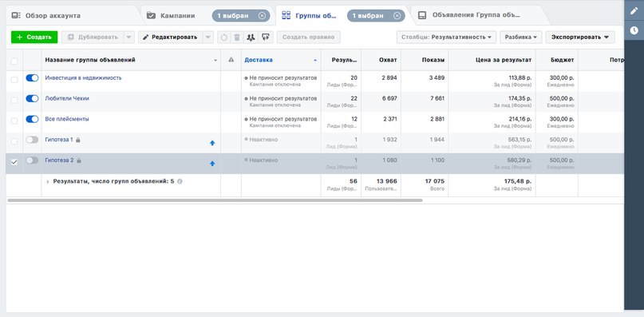Click the green Создать button
This screenshot has height=317, width=644.
click(x=34, y=37)
